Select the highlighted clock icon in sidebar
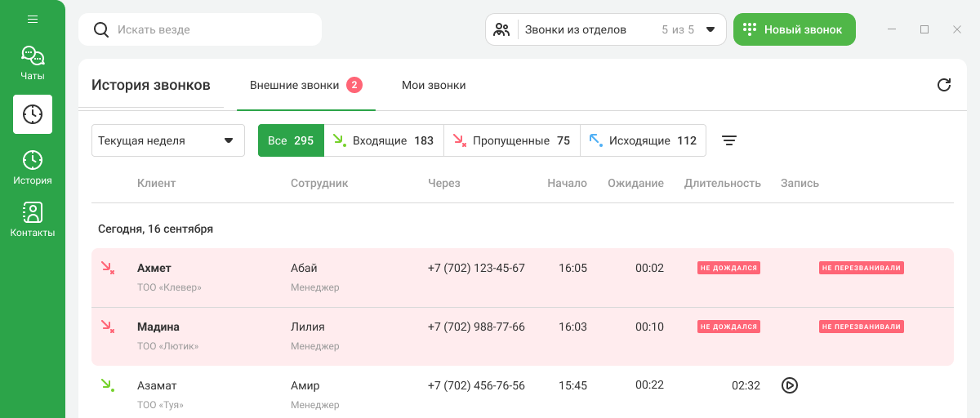The width and height of the screenshot is (980, 418). pyautogui.click(x=33, y=114)
